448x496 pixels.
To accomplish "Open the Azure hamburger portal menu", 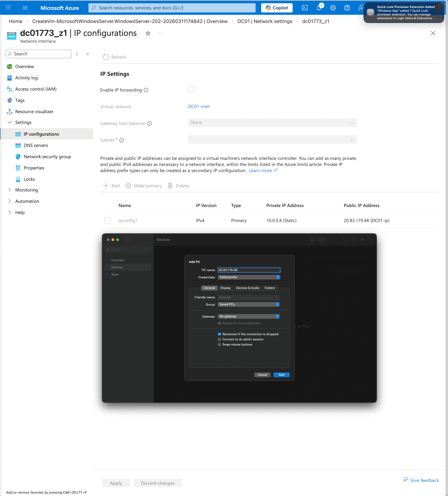I will [25, 8].
